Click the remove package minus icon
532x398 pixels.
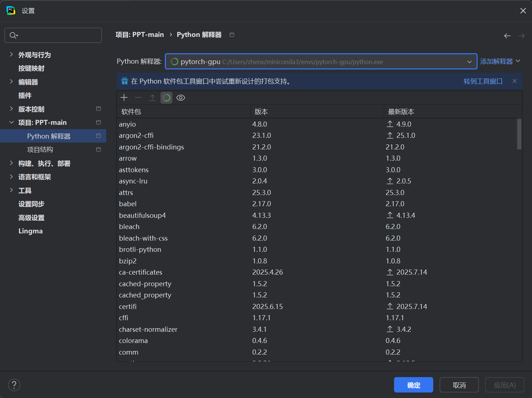pyautogui.click(x=138, y=98)
